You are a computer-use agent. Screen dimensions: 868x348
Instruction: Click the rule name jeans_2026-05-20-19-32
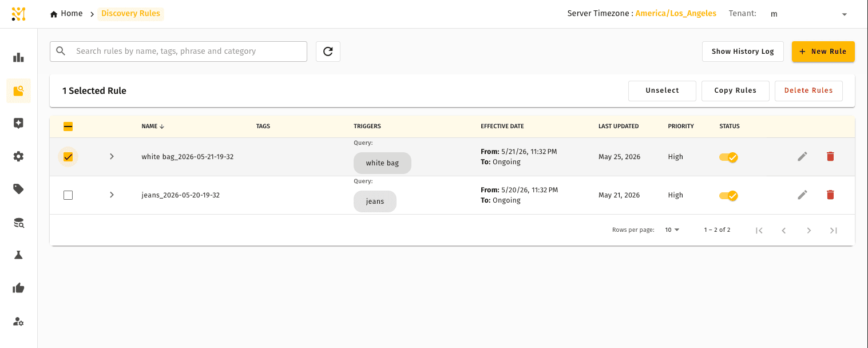[x=181, y=195]
